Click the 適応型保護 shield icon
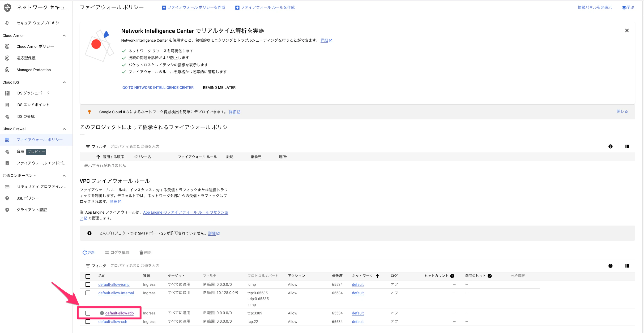The height and width of the screenshot is (333, 644). pyautogui.click(x=7, y=58)
